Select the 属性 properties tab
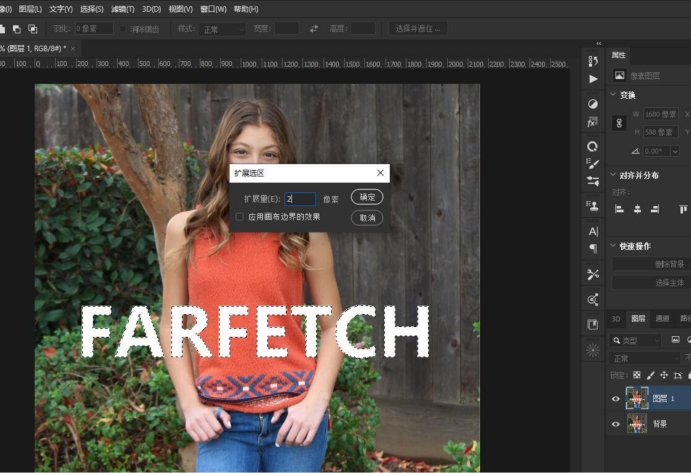This screenshot has width=691, height=473. pyautogui.click(x=618, y=55)
